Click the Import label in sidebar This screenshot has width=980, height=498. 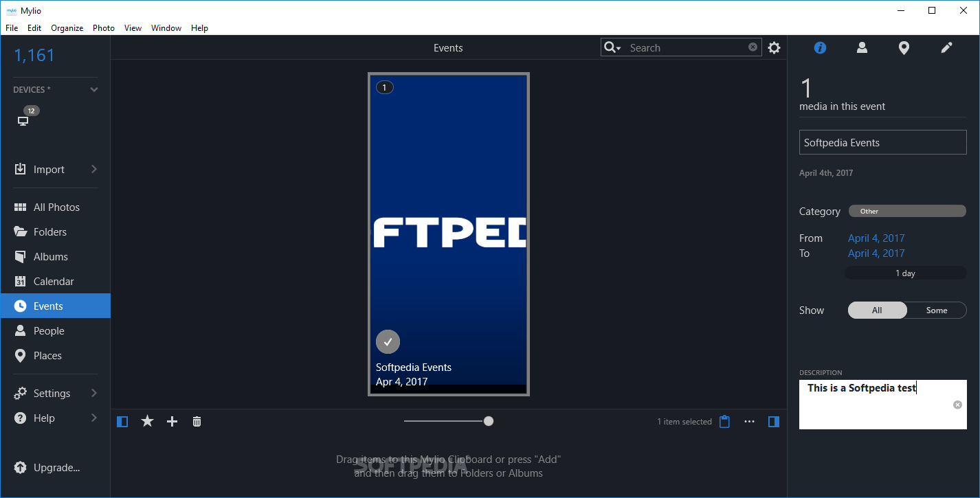49,170
